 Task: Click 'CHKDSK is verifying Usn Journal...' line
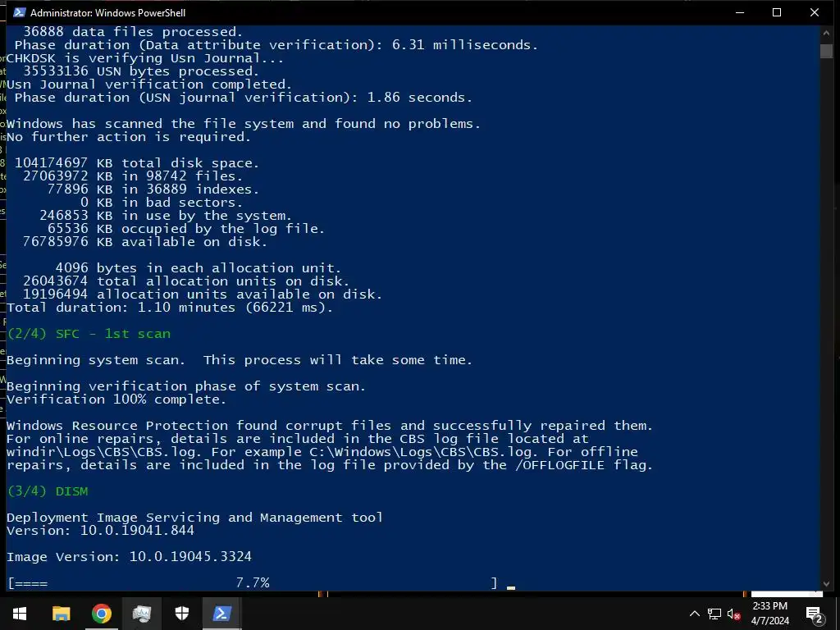[145, 58]
